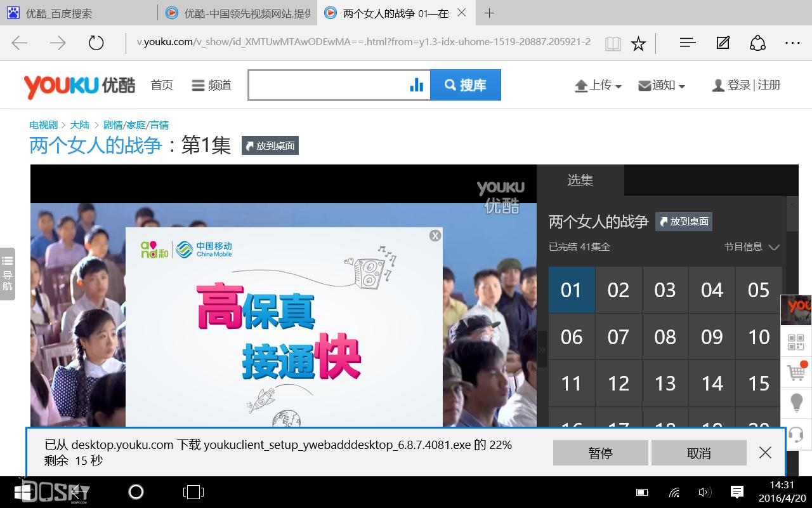Click the user login avatar icon

(717, 84)
